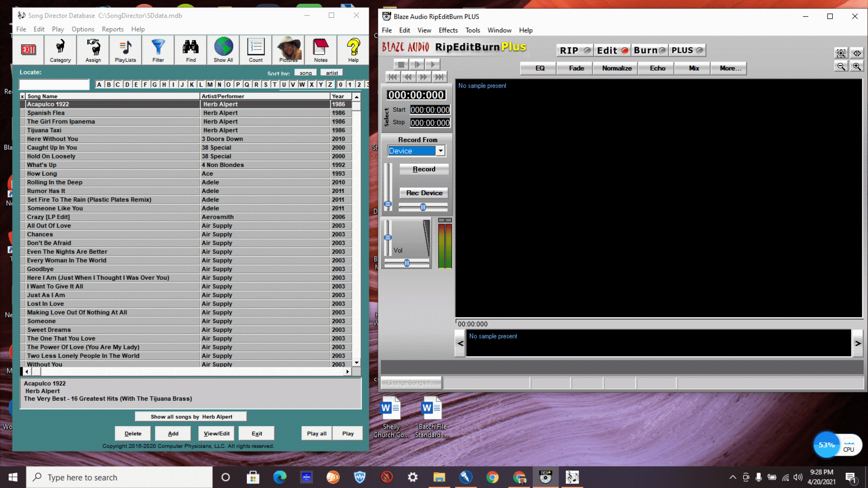Click the horizontal slider below Vol
868x488 pixels.
407,263
